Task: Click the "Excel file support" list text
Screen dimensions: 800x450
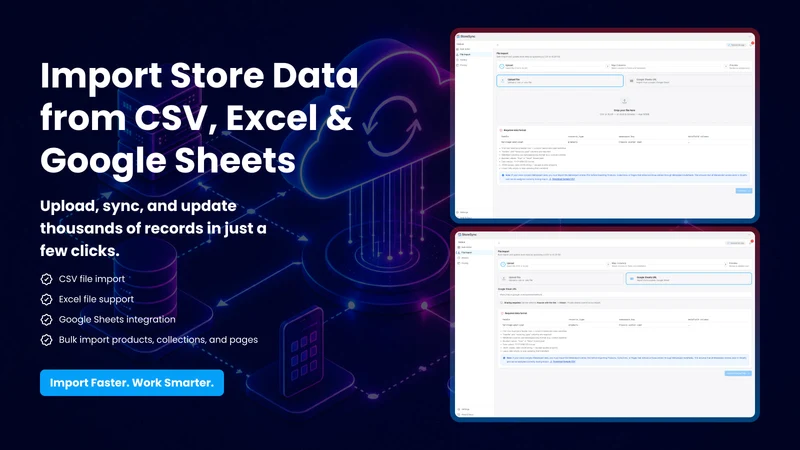Action: point(96,299)
